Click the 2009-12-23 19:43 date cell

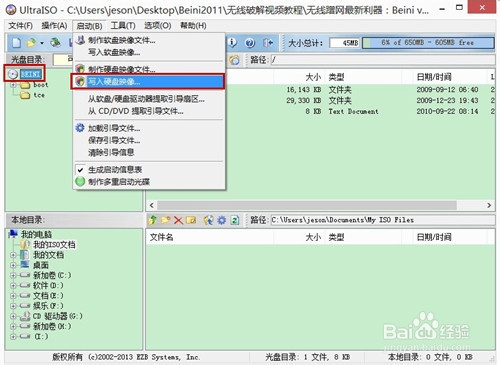click(447, 100)
